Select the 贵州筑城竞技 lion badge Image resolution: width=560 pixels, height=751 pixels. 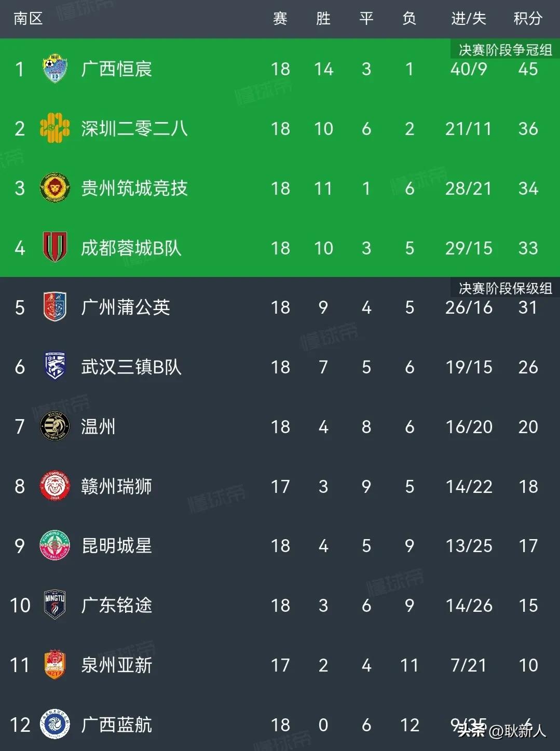coord(55,188)
